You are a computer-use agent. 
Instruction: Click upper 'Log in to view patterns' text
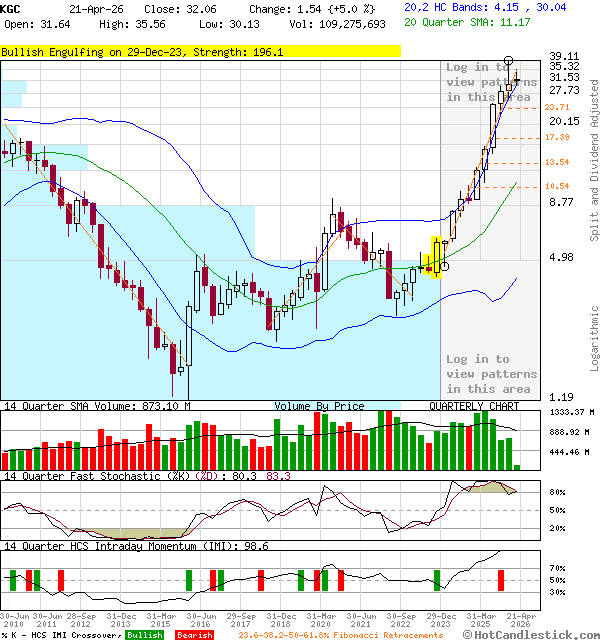click(x=491, y=82)
